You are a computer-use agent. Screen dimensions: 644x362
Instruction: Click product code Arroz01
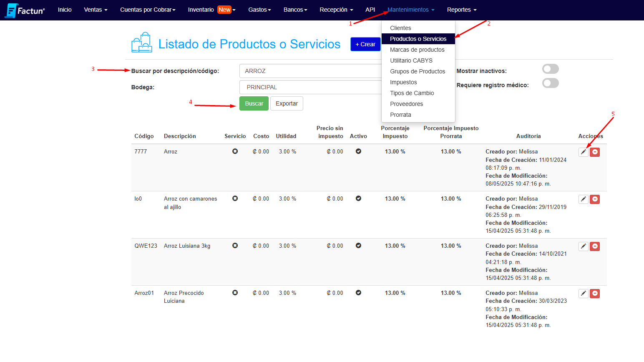(144, 293)
